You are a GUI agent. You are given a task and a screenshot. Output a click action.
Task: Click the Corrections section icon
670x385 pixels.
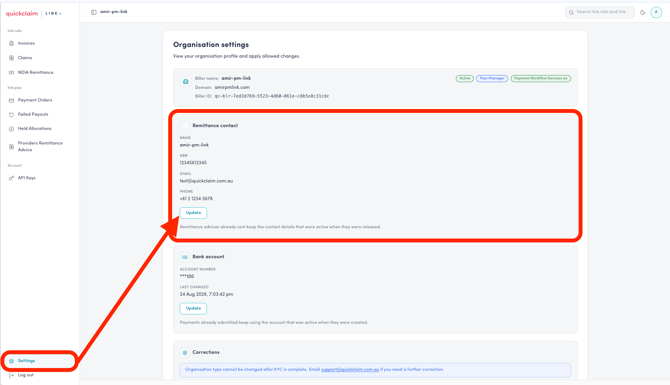(185, 353)
